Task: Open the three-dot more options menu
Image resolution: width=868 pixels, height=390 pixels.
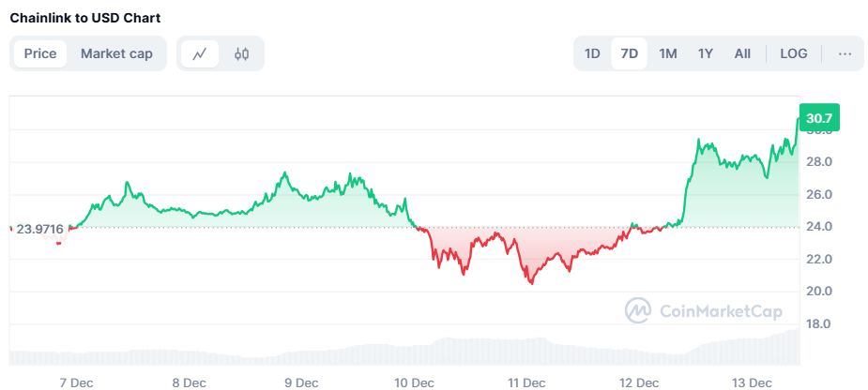Action: (845, 53)
